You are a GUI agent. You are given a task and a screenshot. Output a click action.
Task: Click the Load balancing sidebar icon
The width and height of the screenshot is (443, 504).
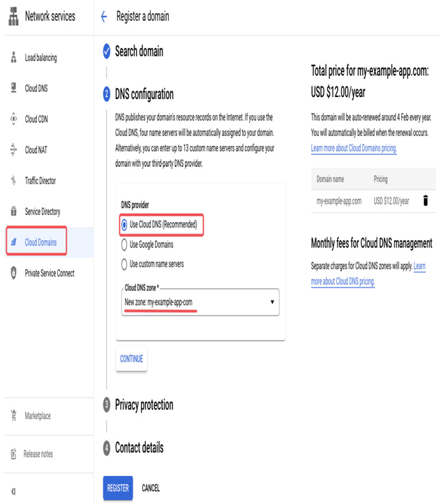[x=13, y=57]
